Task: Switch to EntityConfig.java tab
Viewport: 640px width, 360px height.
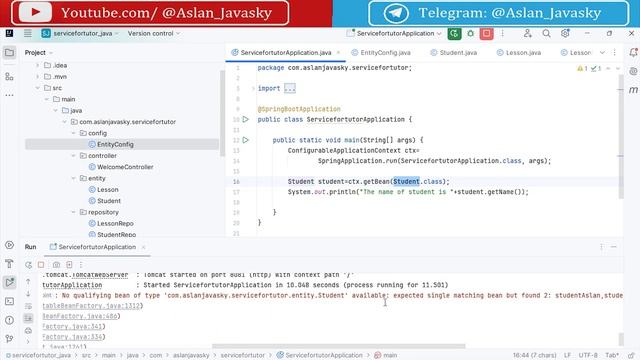Action: (381, 53)
